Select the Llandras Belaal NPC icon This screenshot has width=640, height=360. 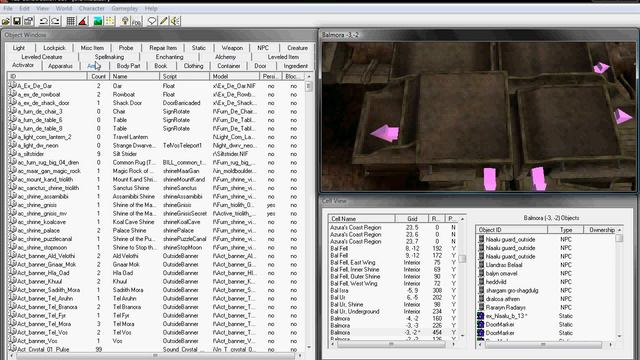(481, 264)
